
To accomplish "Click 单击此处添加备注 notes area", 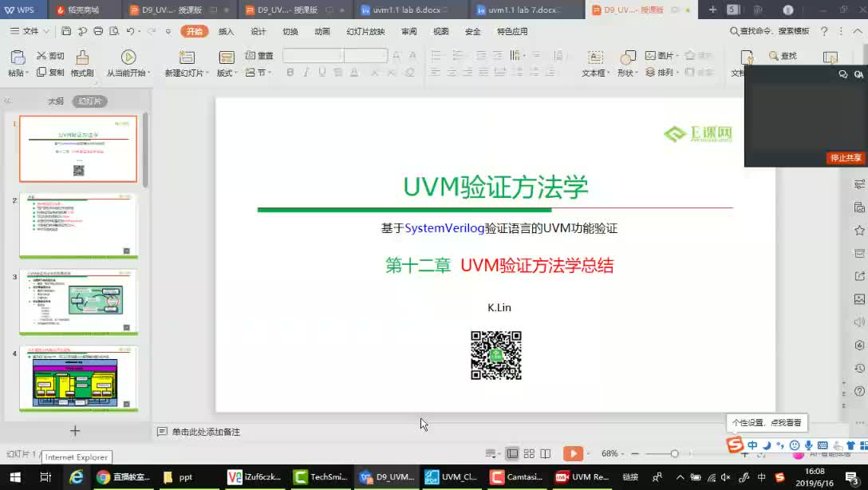I will point(206,432).
